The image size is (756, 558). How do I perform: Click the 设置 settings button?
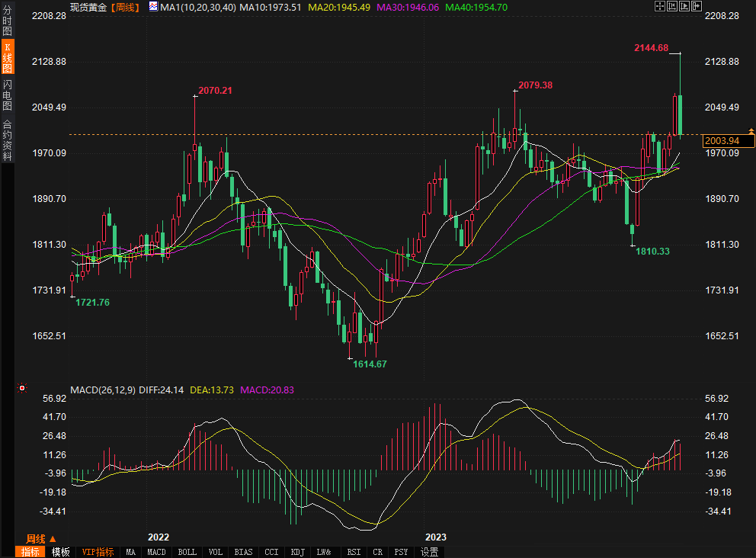(430, 552)
